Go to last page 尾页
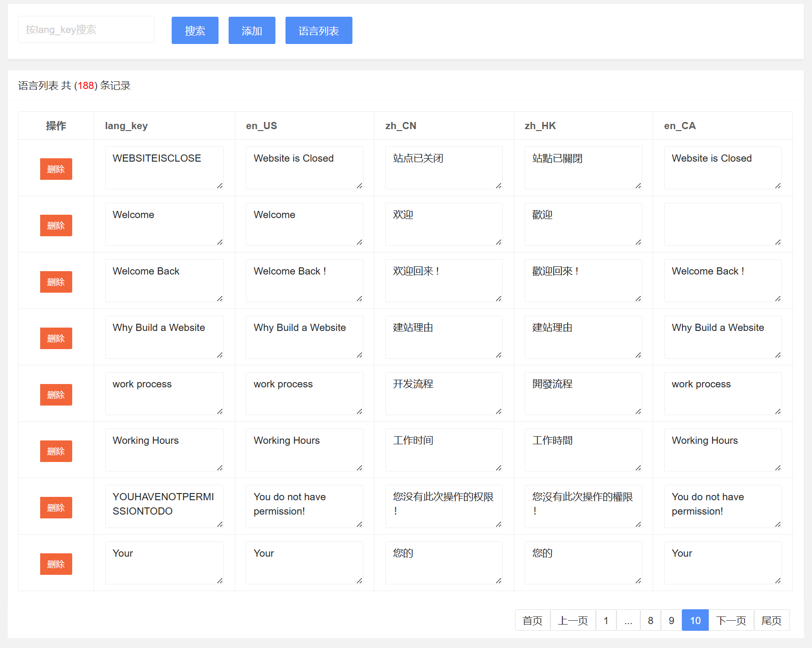 771,620
